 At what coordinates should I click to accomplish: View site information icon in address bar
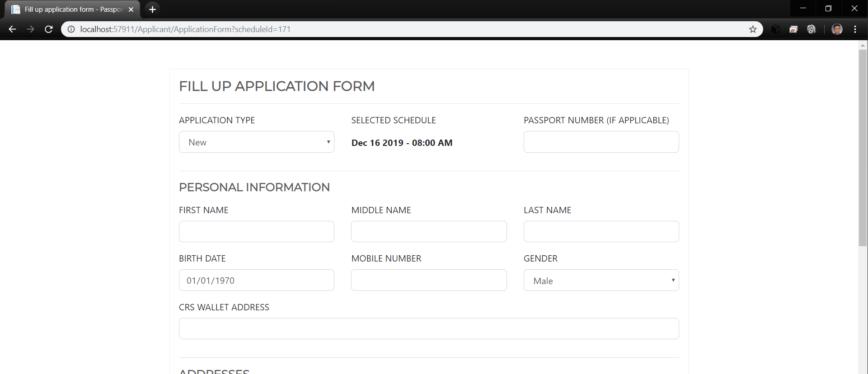coord(71,29)
